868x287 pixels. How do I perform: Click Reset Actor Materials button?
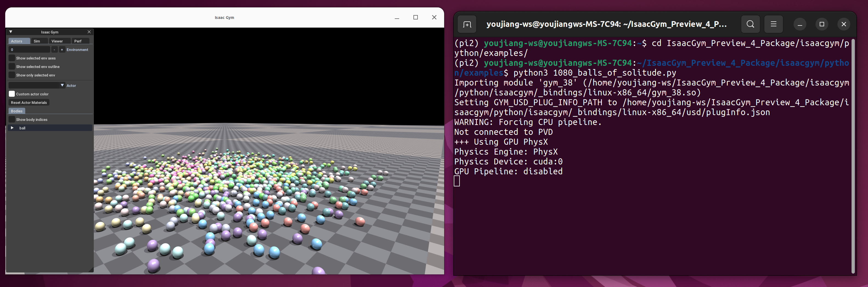(x=29, y=103)
